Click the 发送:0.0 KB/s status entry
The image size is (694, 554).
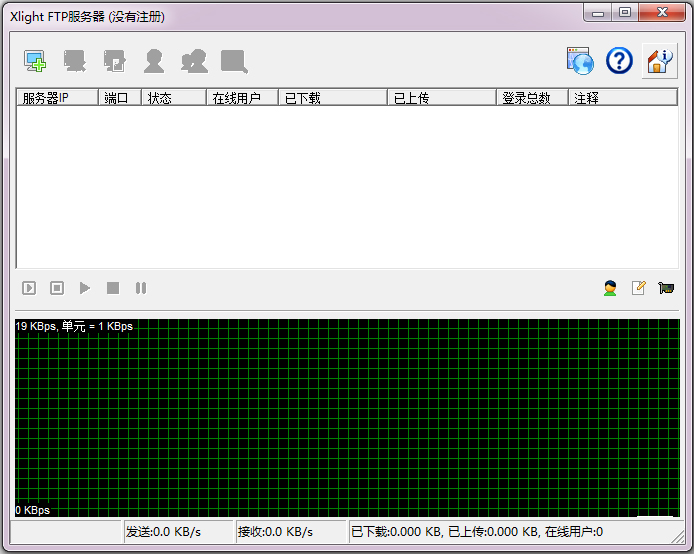point(178,531)
